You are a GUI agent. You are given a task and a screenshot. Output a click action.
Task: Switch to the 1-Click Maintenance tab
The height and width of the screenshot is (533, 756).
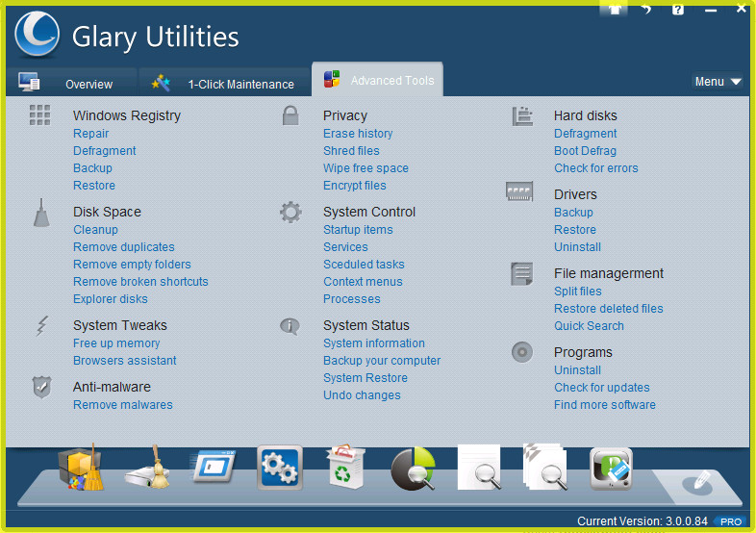pos(224,84)
